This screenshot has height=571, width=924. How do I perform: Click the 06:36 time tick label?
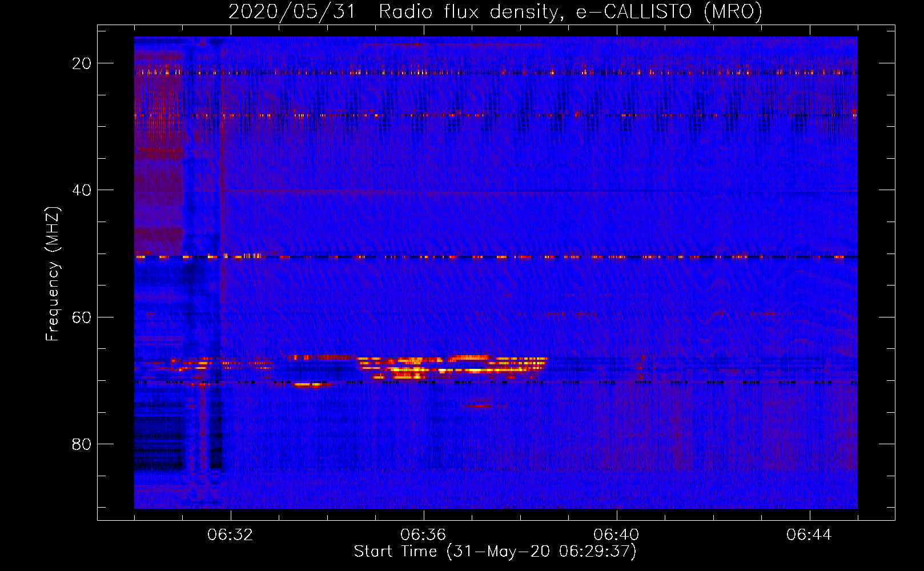[x=423, y=535]
